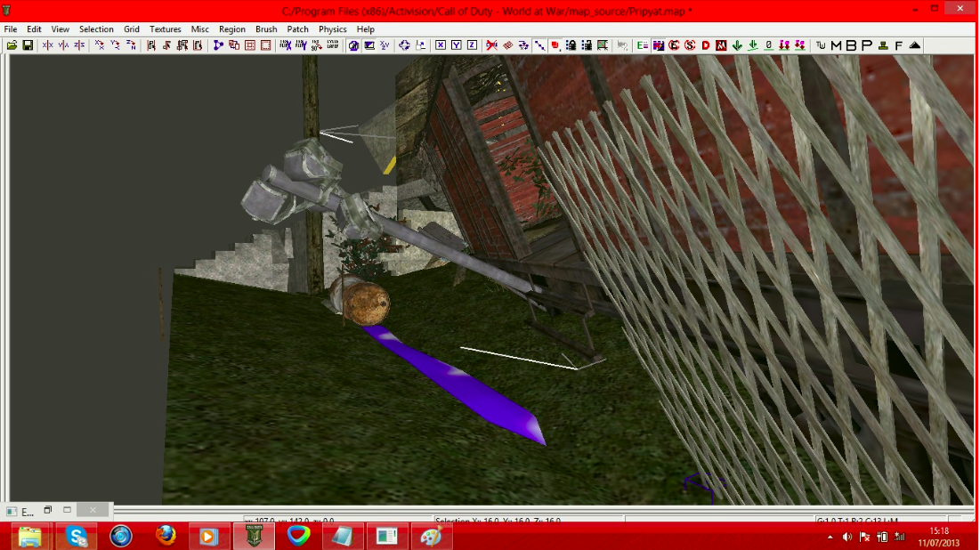Open the Edit menu
This screenshot has width=980, height=550.
click(34, 29)
